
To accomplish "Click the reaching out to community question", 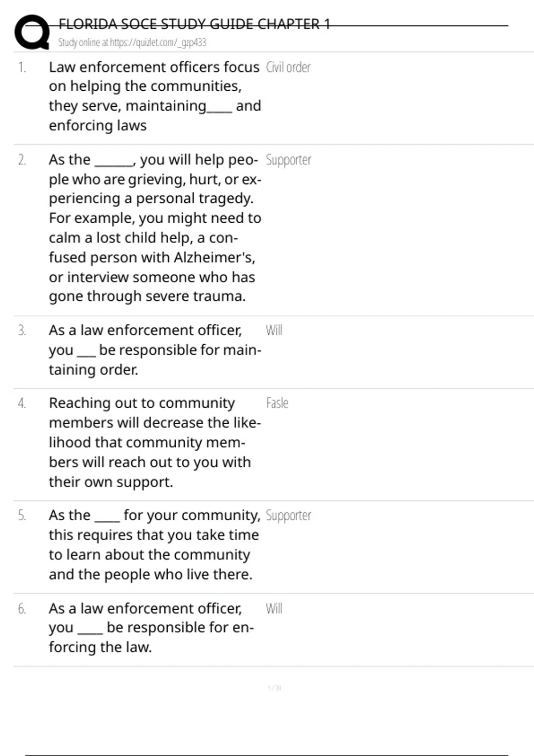I will [155, 442].
